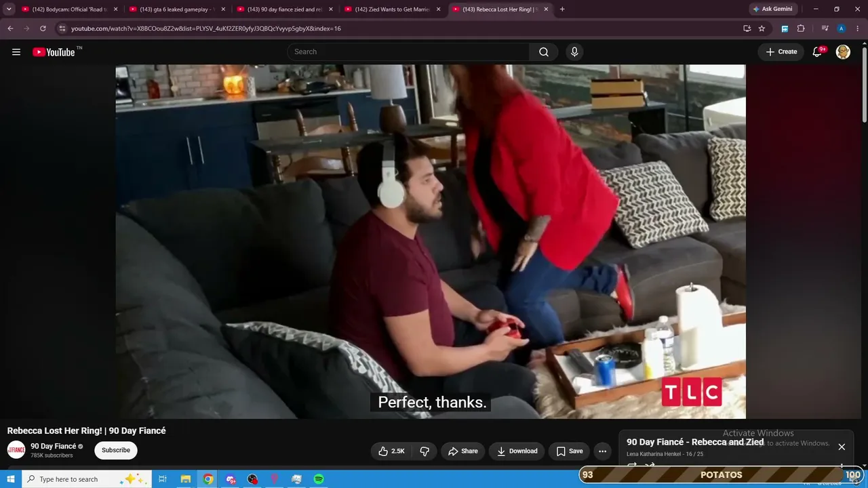Close the Rebecca Lost Her Ring tab

(546, 9)
